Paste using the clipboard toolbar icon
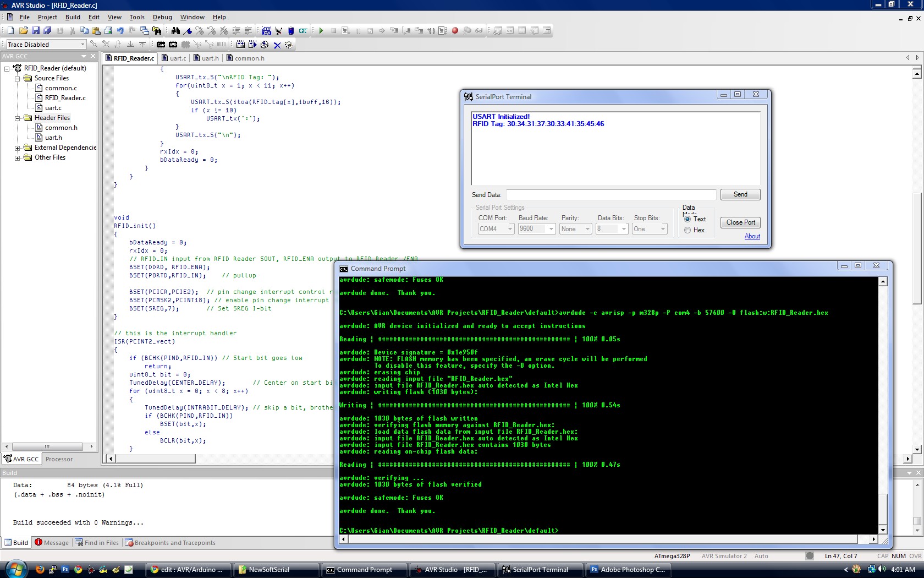Viewport: 924px width, 578px height. [x=96, y=31]
